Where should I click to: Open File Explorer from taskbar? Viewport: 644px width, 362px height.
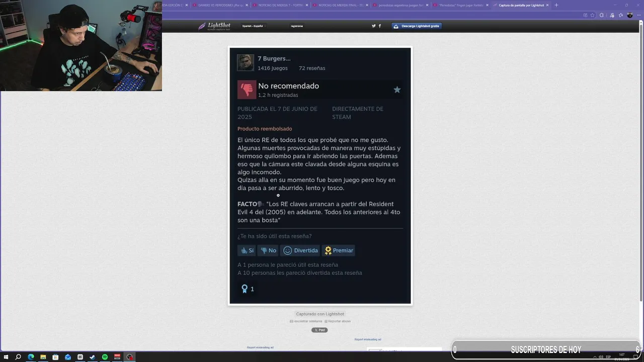43,357
